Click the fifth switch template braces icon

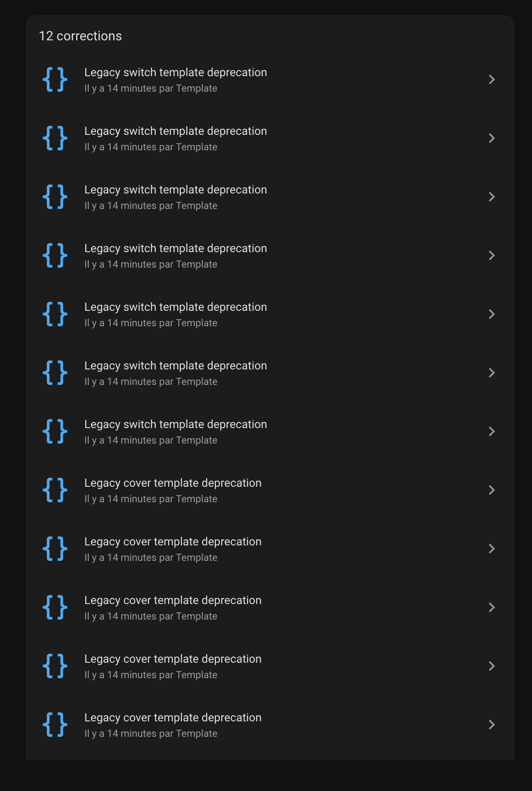click(x=55, y=314)
